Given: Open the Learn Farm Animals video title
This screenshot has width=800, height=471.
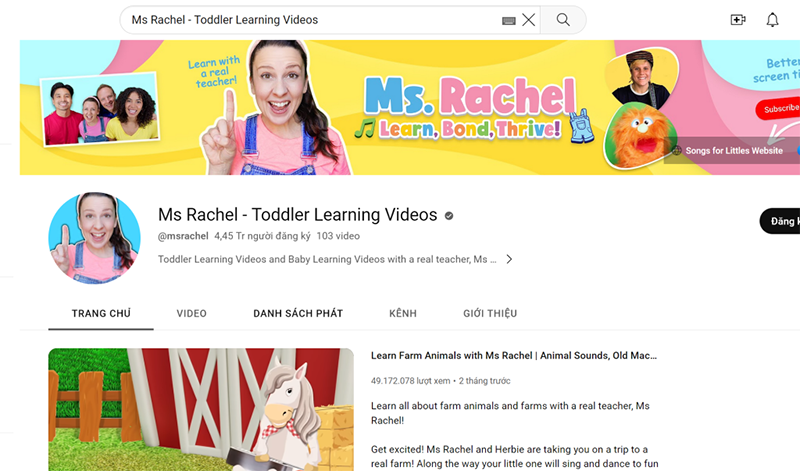Looking at the screenshot, I should tap(513, 355).
